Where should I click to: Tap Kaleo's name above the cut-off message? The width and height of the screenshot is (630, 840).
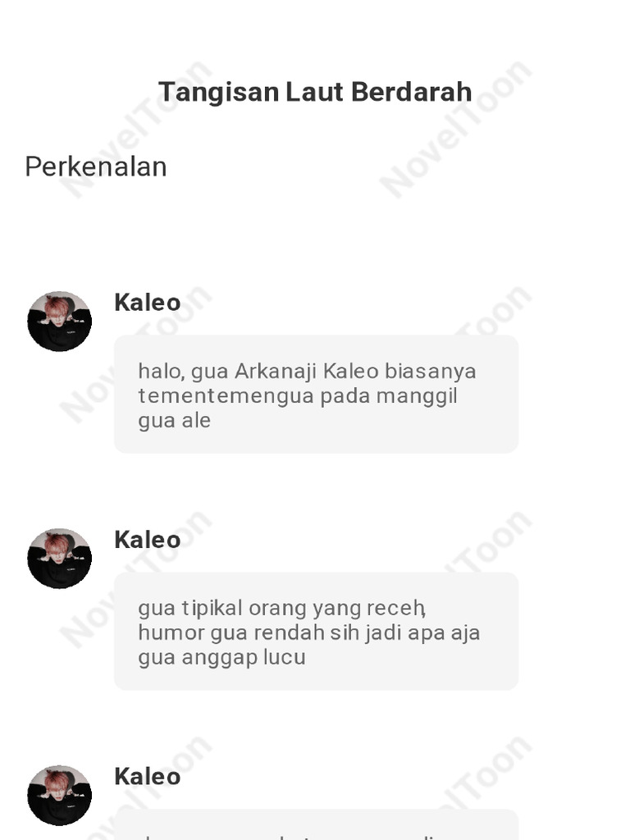(x=148, y=776)
